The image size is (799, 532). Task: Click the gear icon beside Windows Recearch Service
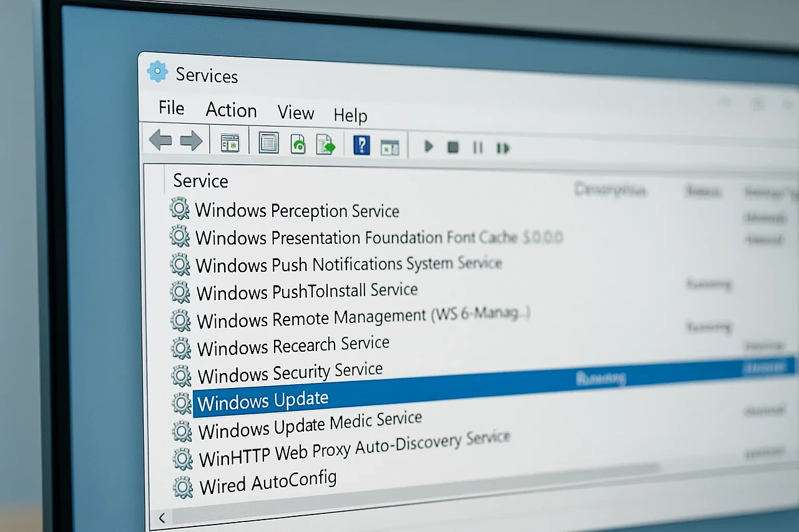tap(181, 347)
